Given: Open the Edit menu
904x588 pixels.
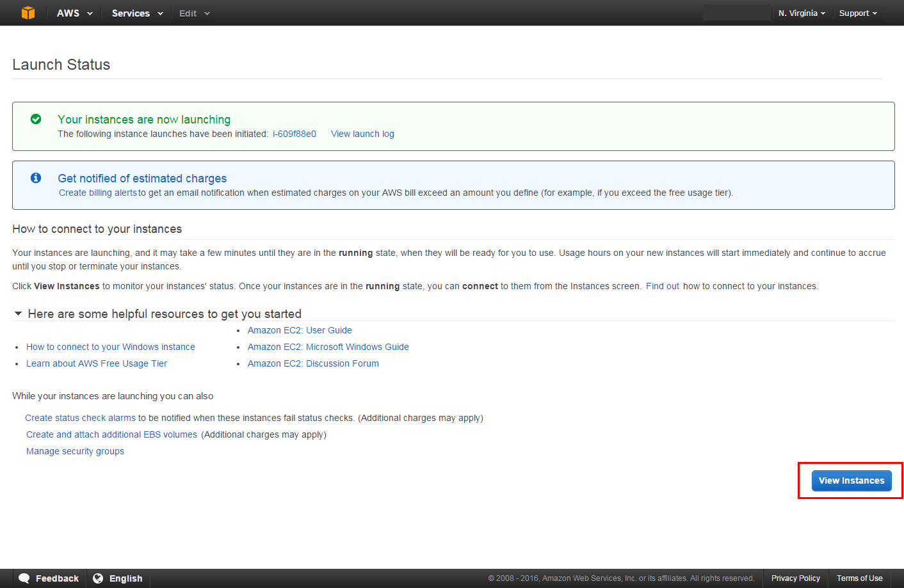Looking at the screenshot, I should 193,12.
